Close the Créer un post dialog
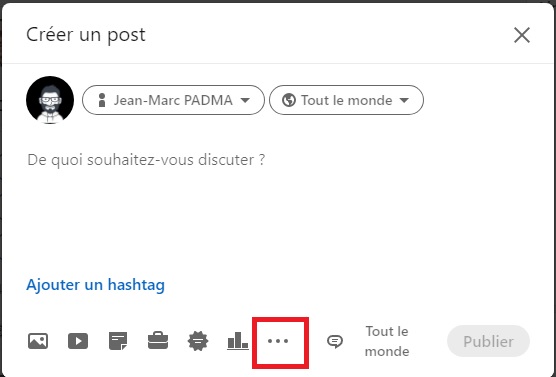The image size is (556, 377). 522,35
